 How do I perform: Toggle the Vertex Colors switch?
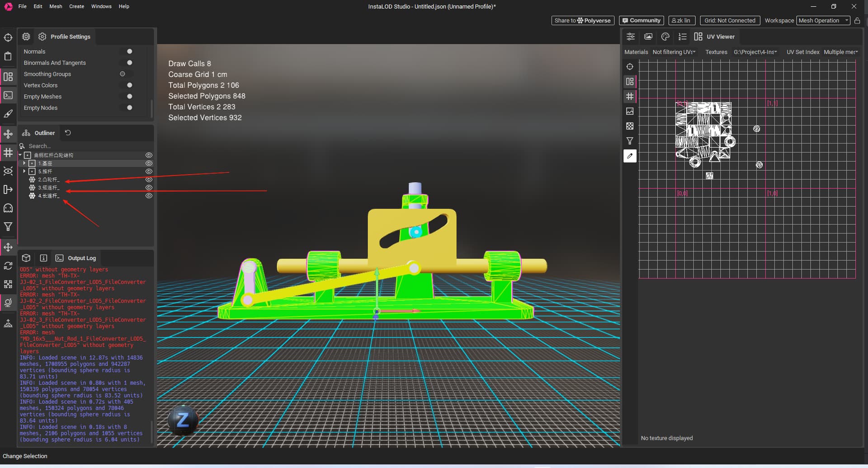[126, 85]
